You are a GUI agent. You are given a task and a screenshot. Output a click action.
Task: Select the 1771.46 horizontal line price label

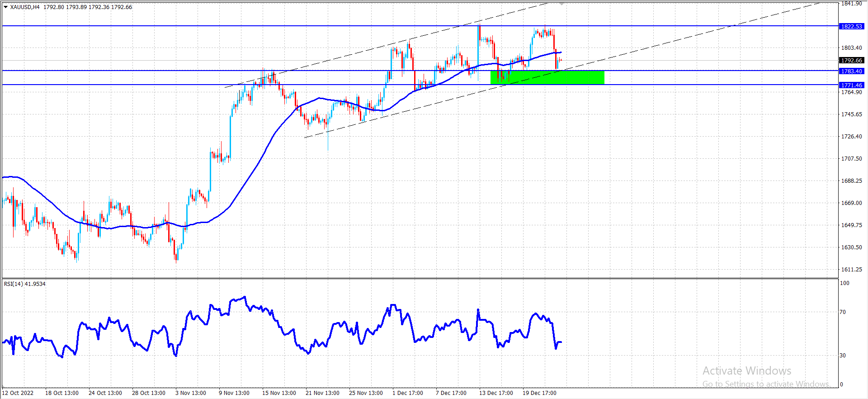click(852, 85)
